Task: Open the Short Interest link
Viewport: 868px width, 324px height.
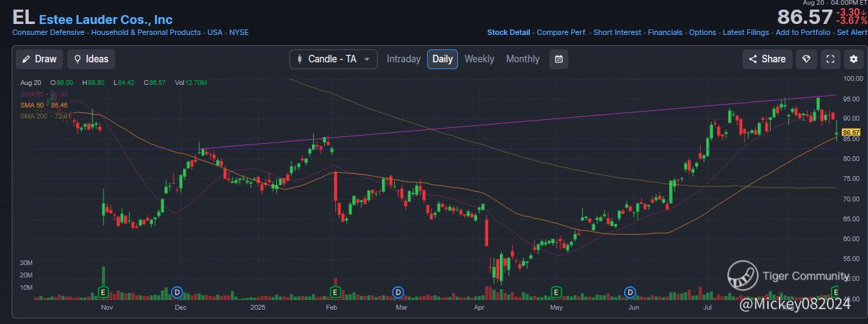Action: pos(617,32)
